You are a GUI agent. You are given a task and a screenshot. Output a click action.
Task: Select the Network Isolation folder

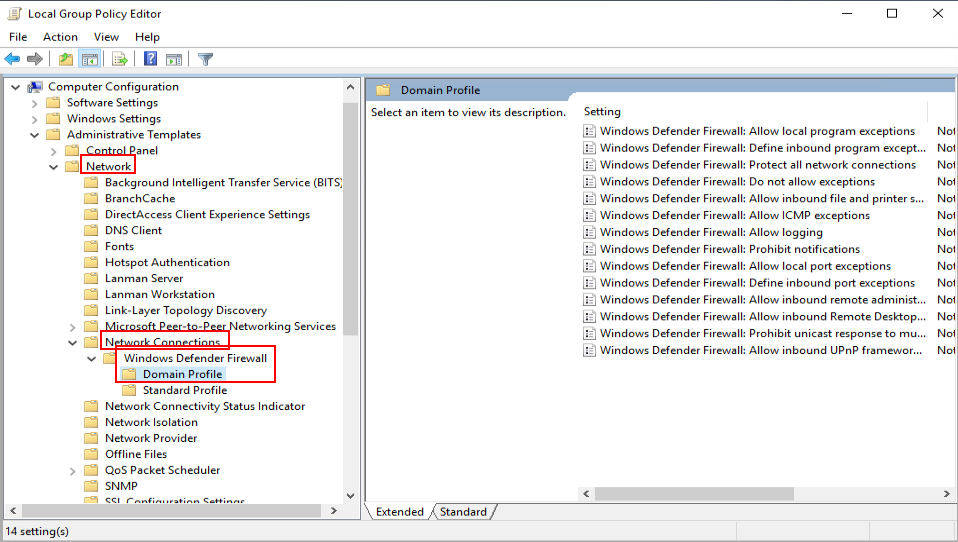[x=151, y=422]
